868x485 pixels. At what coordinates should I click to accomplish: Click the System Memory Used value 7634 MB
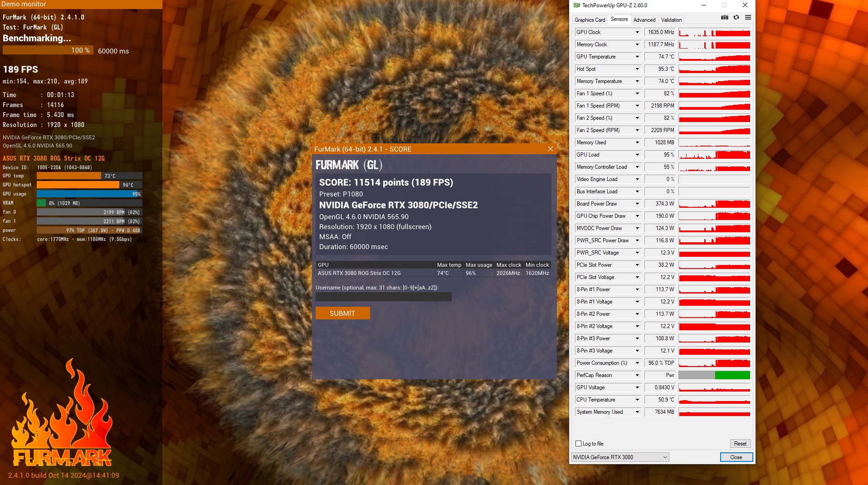(660, 412)
